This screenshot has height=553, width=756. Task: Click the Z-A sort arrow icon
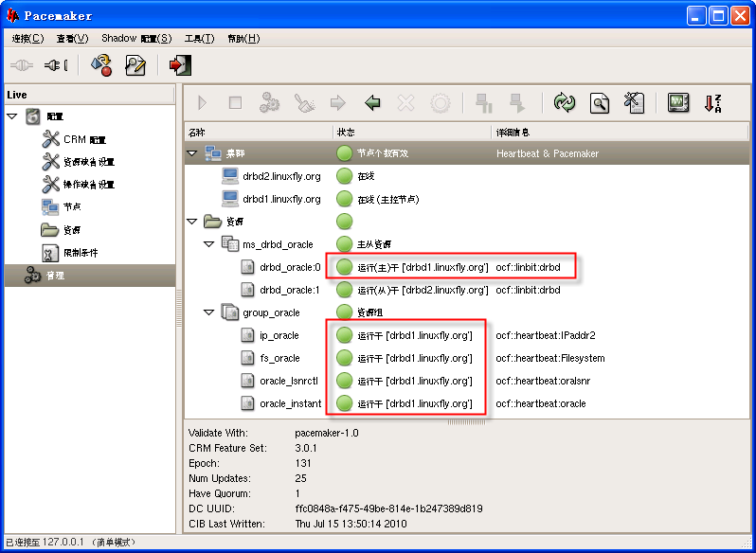point(712,103)
